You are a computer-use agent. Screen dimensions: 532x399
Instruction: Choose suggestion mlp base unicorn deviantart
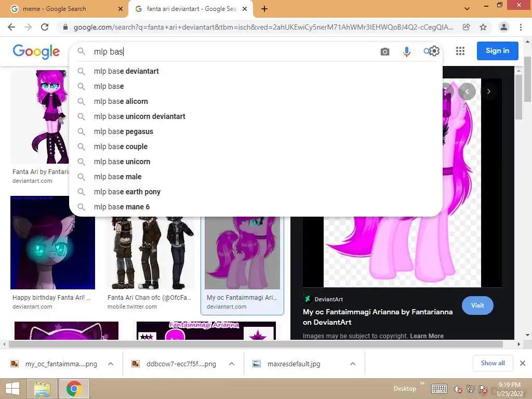(256, 116)
